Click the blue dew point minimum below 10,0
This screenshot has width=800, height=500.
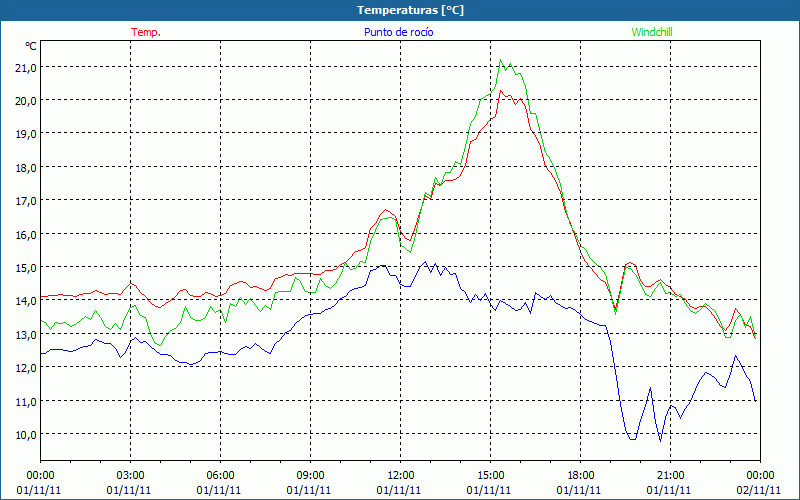pos(660,441)
